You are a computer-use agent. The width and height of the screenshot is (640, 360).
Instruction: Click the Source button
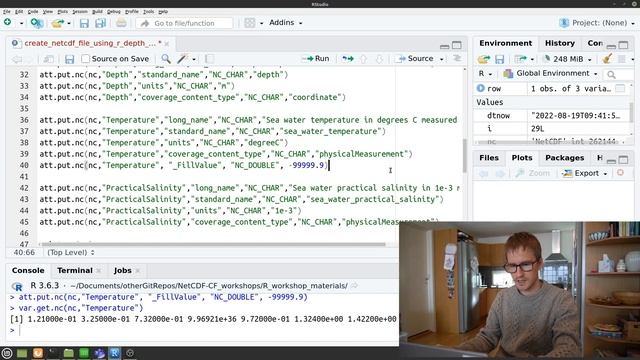416,58
